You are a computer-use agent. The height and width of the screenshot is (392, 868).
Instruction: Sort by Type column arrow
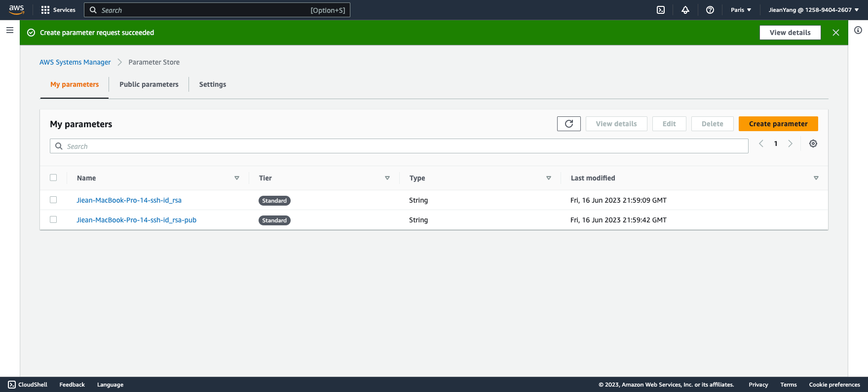(x=549, y=178)
